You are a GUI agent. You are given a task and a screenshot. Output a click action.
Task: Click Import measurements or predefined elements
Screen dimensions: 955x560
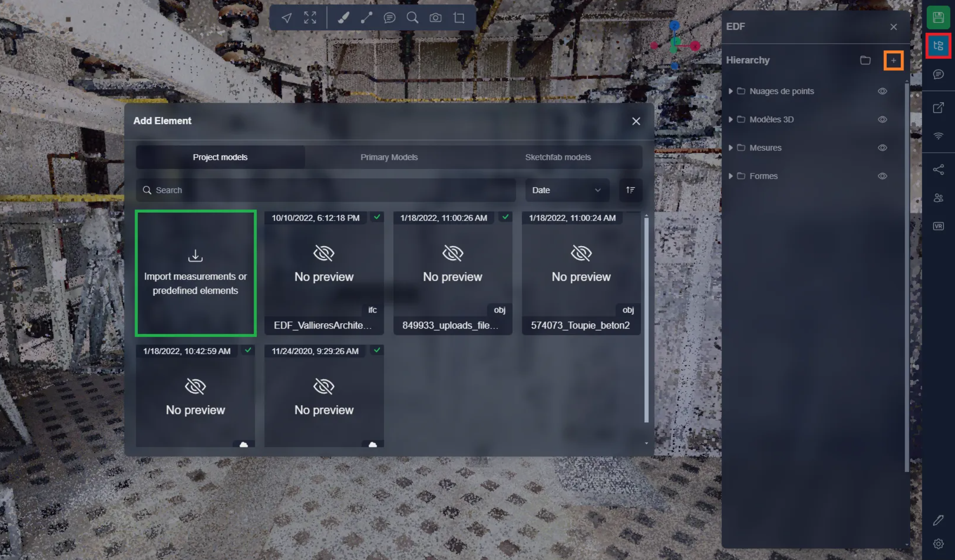196,273
